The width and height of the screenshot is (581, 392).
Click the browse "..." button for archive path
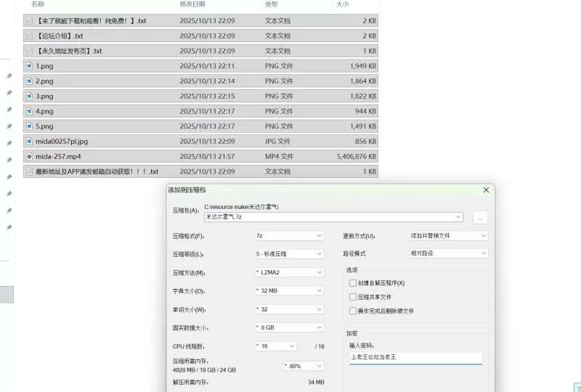479,217
